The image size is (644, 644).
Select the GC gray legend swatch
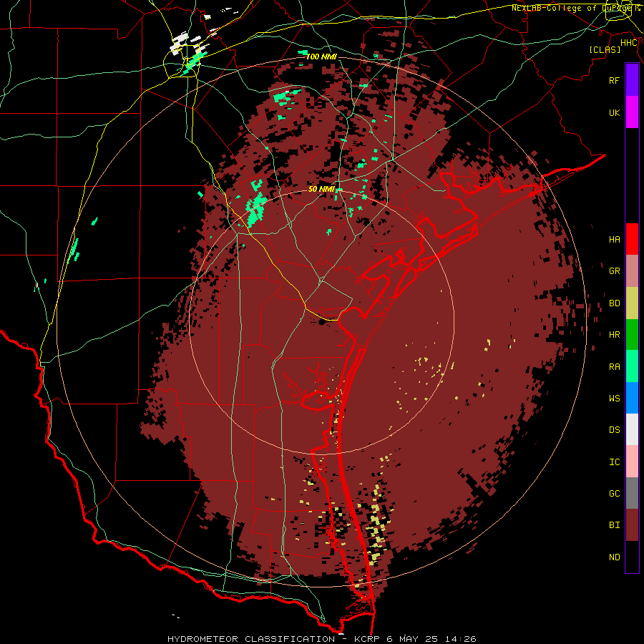(632, 493)
